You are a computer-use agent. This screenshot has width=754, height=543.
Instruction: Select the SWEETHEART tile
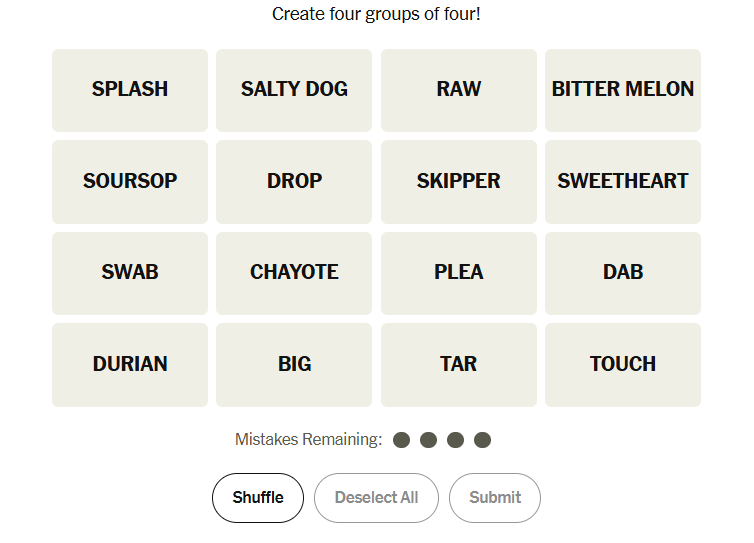[623, 182]
